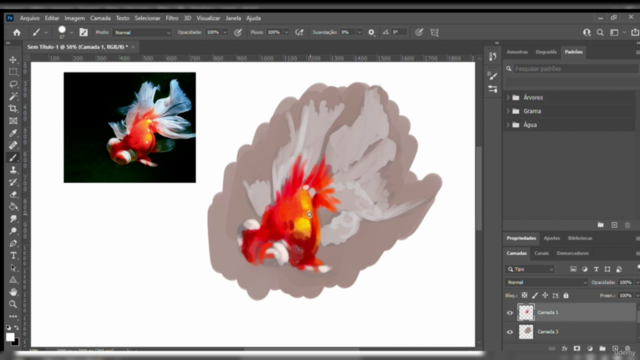
Task: Select the History Brush tool
Action: pyautogui.click(x=13, y=182)
